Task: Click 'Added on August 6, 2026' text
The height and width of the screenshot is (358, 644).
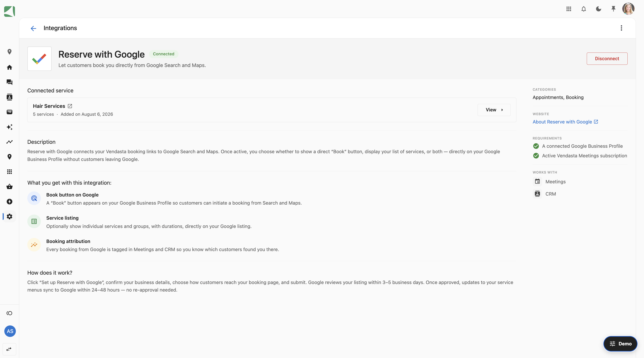Action: pyautogui.click(x=87, y=114)
